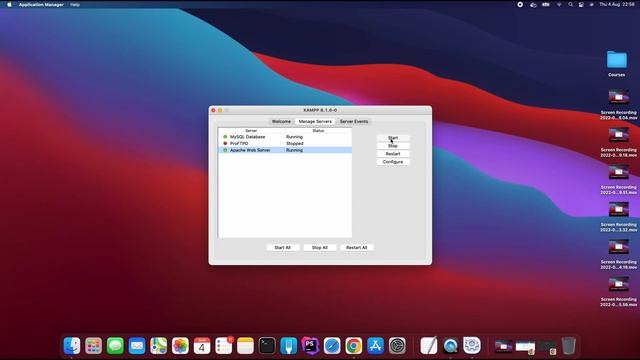640x360 pixels.
Task: Switch to the Server Events tab
Action: click(x=354, y=121)
